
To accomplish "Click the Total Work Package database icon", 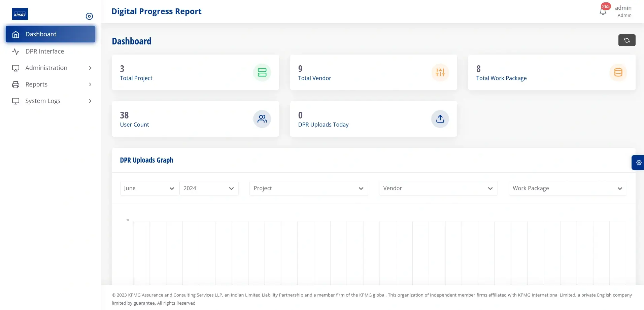I will click(x=618, y=72).
